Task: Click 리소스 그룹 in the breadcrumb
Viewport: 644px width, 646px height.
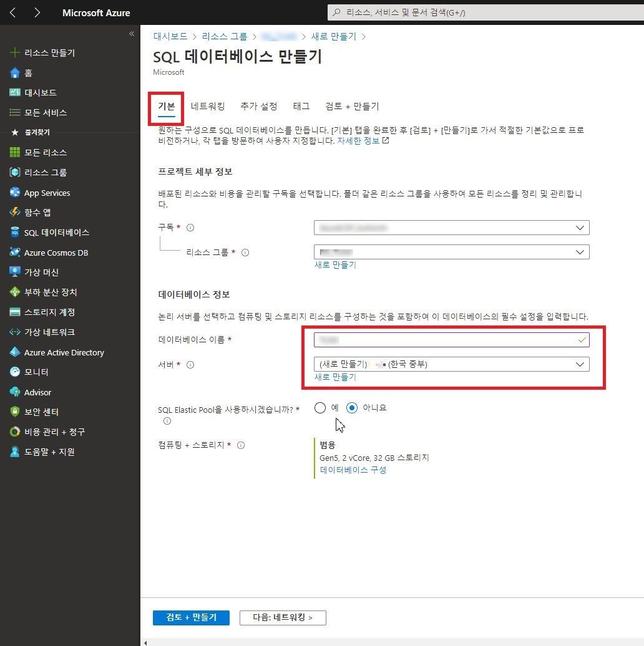Action: point(225,36)
